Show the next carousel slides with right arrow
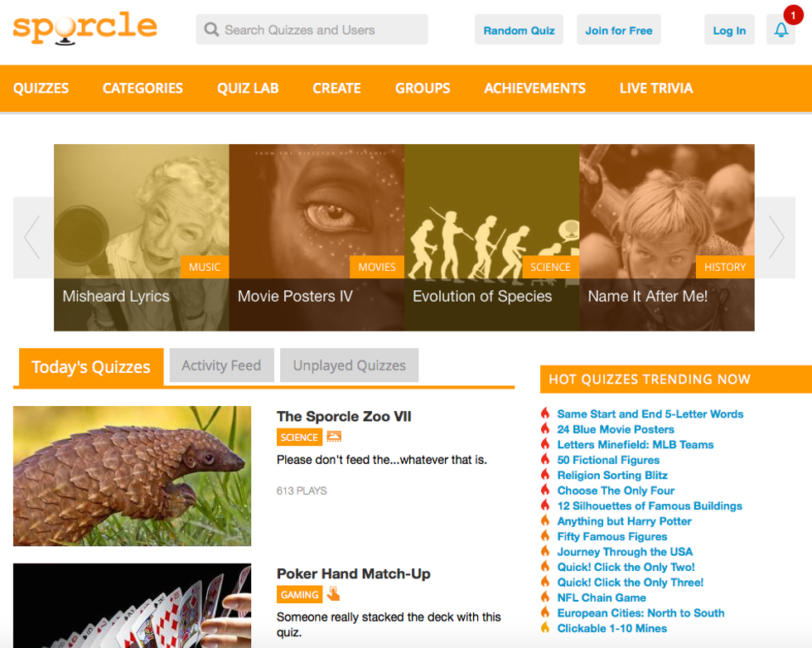 click(776, 237)
